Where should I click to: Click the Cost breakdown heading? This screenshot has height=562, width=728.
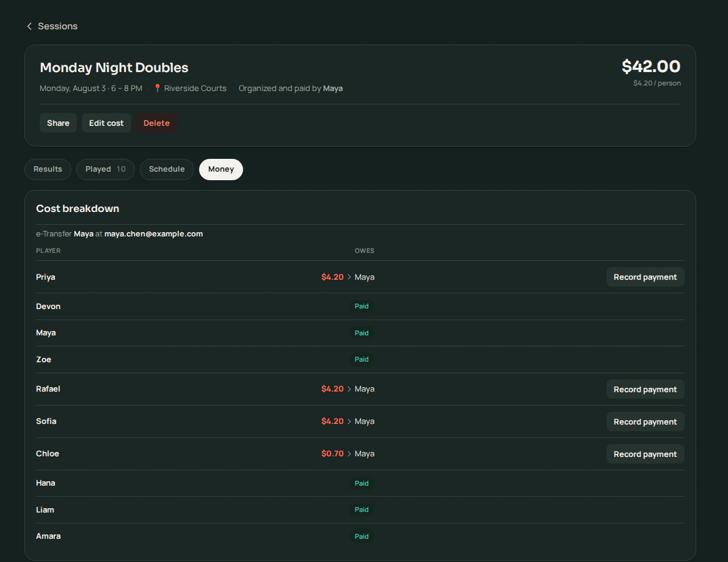point(78,208)
